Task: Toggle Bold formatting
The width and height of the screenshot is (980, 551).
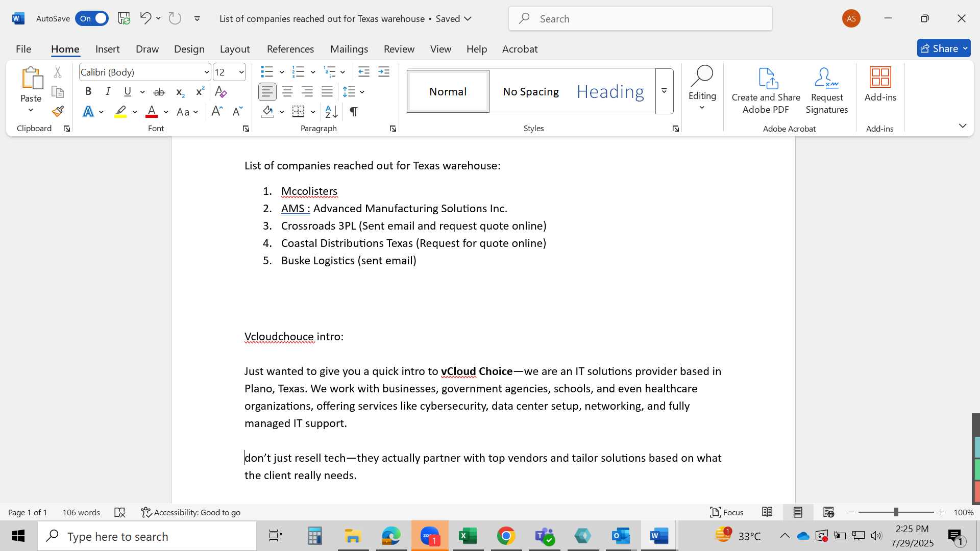Action: (x=88, y=92)
